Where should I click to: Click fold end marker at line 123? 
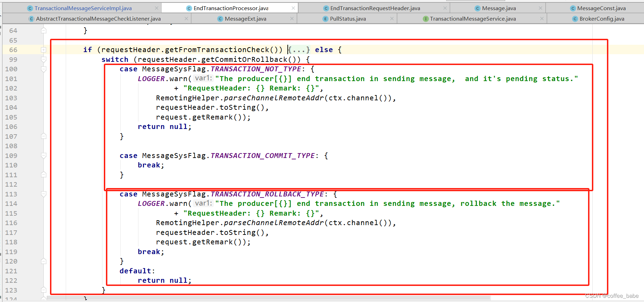point(44,290)
